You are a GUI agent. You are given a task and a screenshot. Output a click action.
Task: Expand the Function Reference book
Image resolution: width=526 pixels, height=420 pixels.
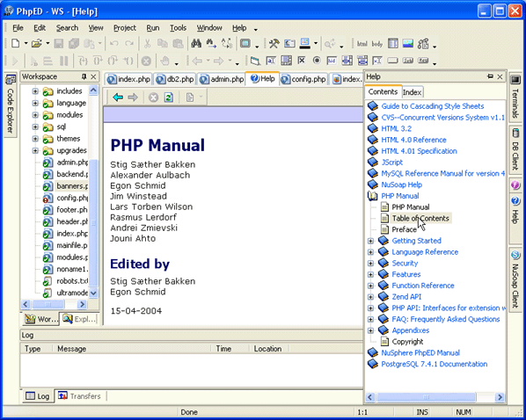click(370, 286)
